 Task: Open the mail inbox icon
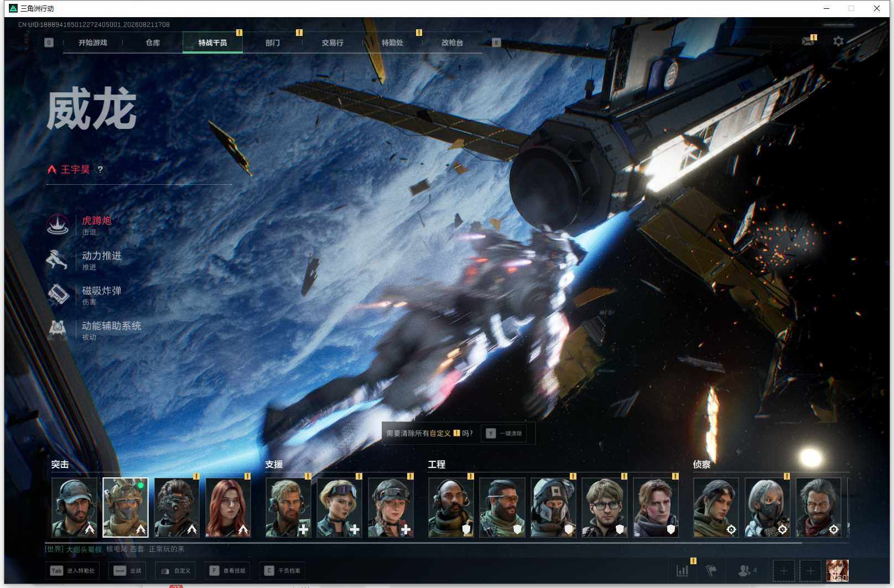[808, 41]
